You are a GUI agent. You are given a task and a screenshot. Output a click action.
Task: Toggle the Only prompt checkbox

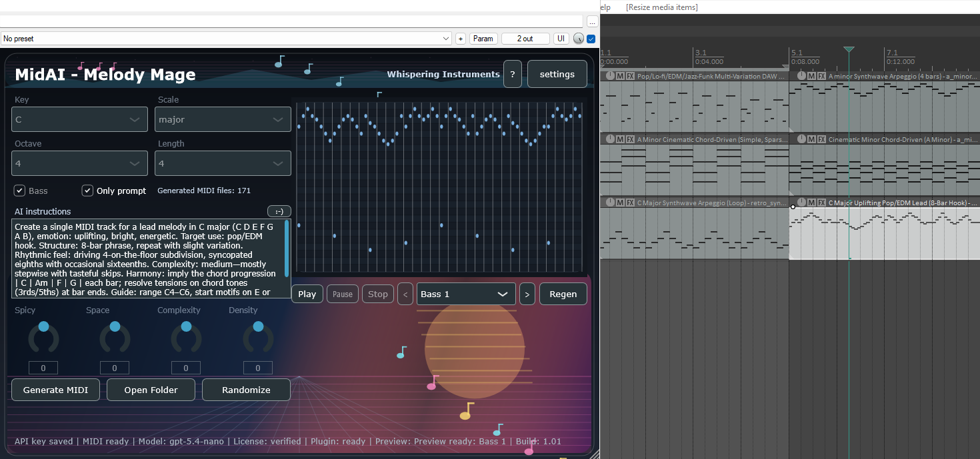87,191
